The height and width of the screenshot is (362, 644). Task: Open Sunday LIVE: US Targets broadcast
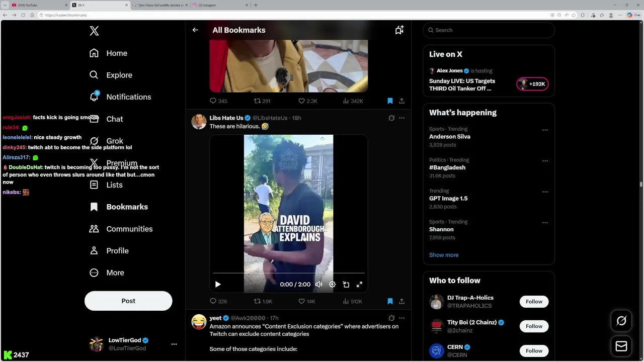pos(462,85)
